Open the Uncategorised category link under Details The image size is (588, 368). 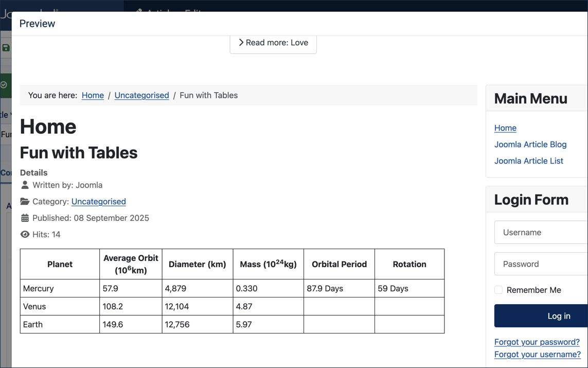click(98, 201)
